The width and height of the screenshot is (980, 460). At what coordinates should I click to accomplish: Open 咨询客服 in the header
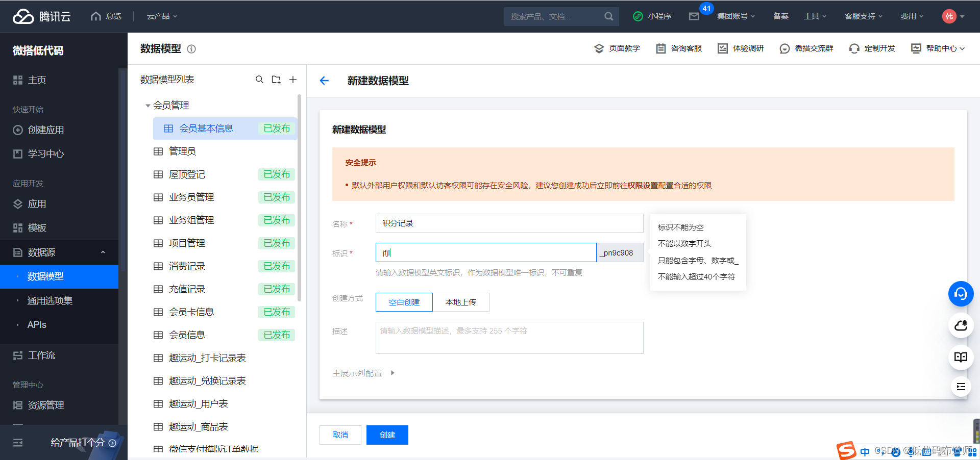click(x=679, y=48)
